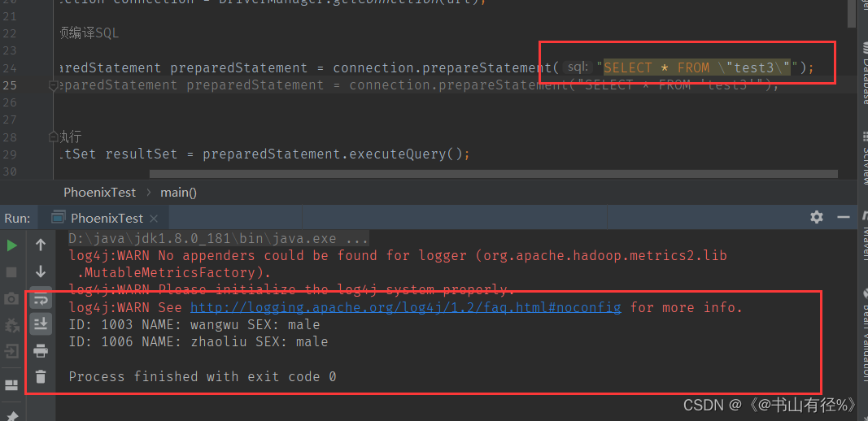This screenshot has width=868, height=421.
Task: Click the editor horizontal scrollbar
Action: [494, 174]
